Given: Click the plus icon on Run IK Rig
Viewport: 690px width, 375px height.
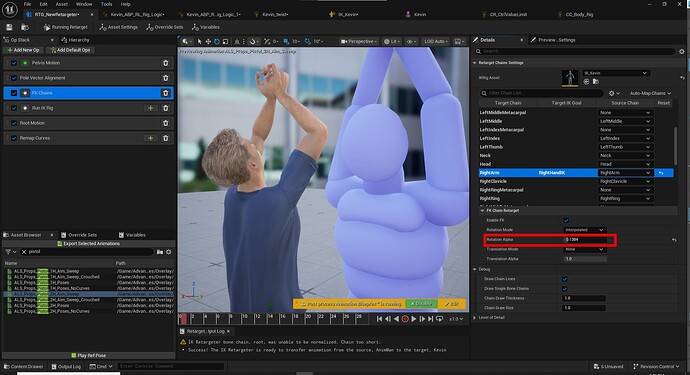Looking at the screenshot, I should coord(150,108).
